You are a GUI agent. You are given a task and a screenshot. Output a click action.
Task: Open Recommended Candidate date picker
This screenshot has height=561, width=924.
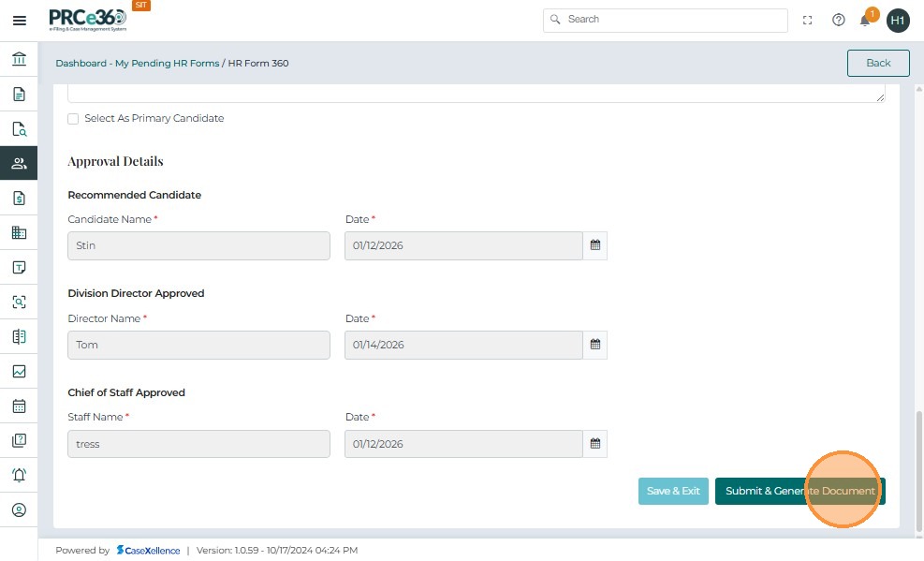coord(594,245)
